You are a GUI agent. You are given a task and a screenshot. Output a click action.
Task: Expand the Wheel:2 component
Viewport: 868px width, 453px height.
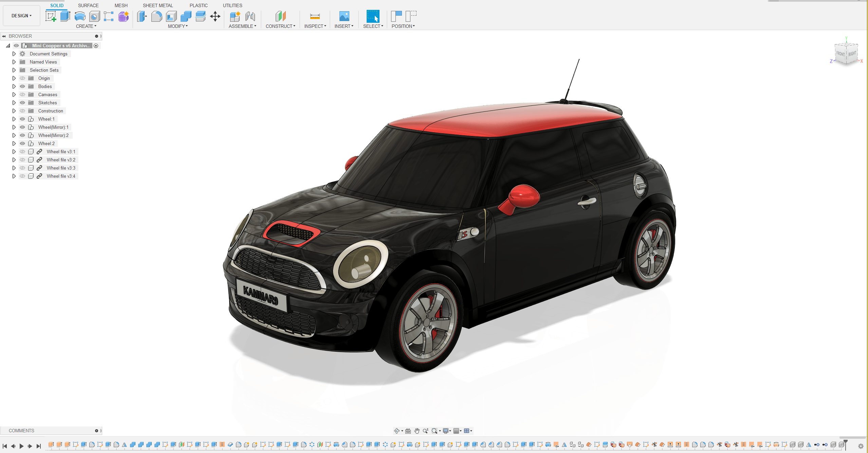tap(14, 143)
